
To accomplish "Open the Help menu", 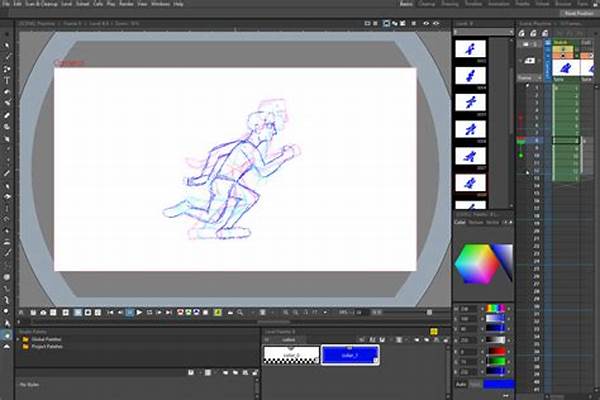I will (x=178, y=4).
